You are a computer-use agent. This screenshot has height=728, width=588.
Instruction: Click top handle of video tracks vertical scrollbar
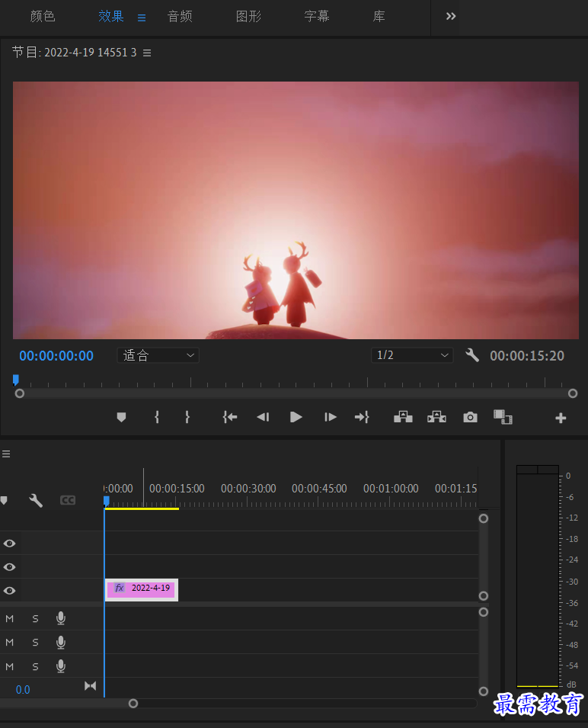click(483, 518)
